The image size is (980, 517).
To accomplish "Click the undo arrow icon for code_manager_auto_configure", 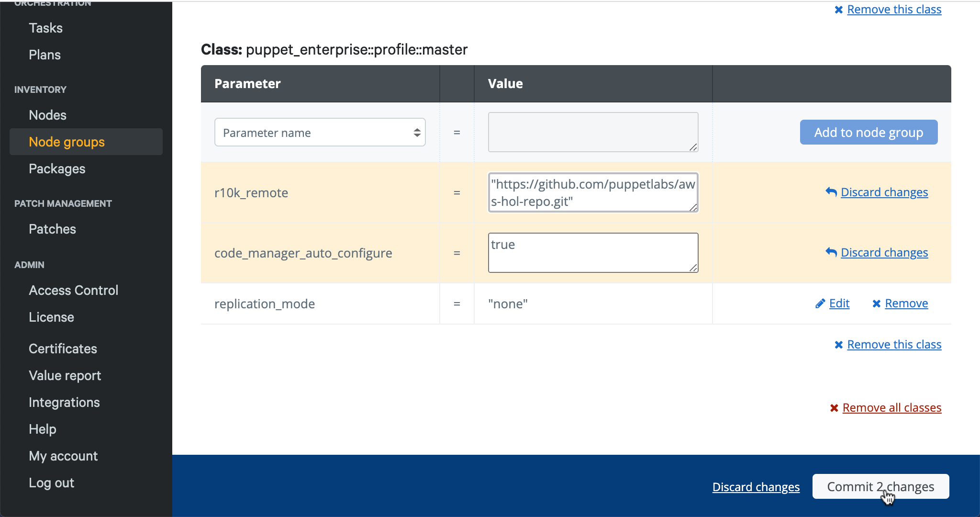I will tap(831, 252).
